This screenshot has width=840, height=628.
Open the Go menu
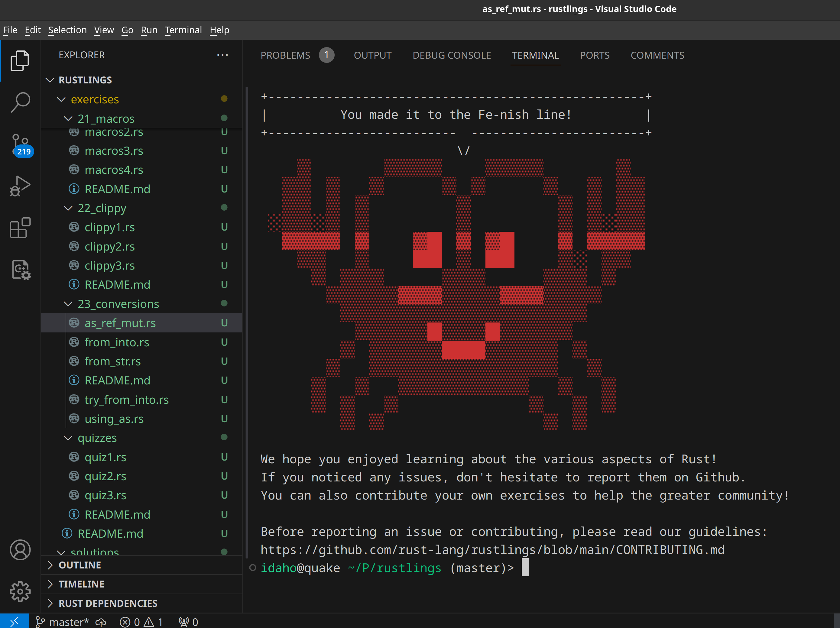(127, 30)
